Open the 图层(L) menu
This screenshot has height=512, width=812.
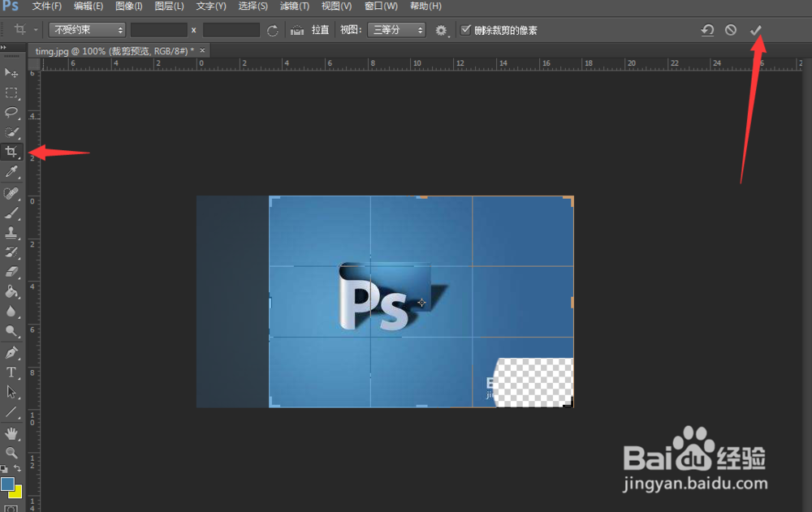[x=169, y=6]
